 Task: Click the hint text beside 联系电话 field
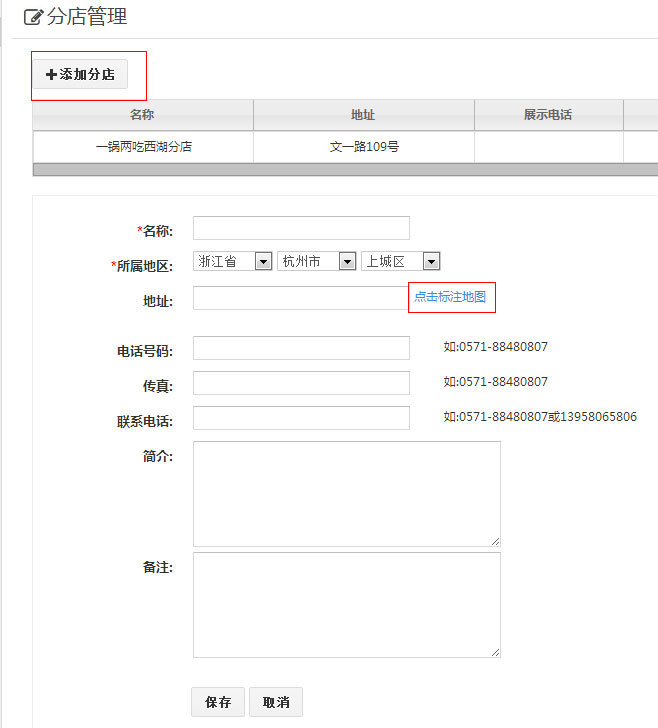point(540,416)
